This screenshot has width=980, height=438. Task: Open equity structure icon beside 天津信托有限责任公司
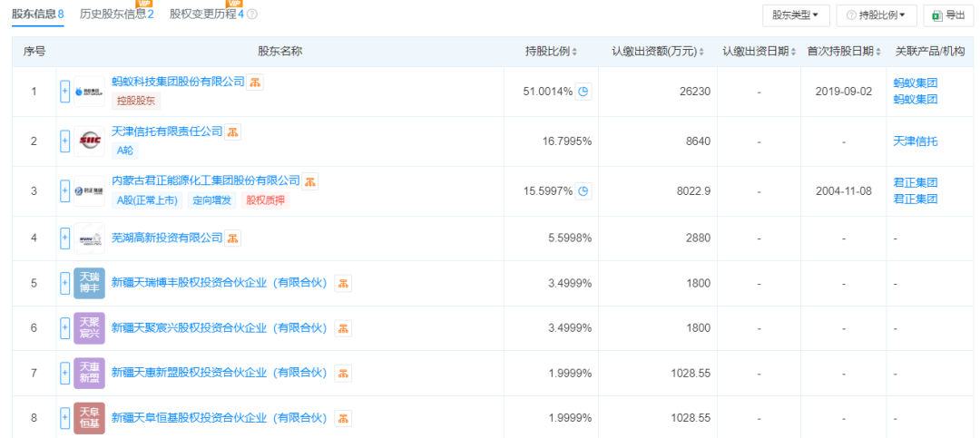[232, 131]
